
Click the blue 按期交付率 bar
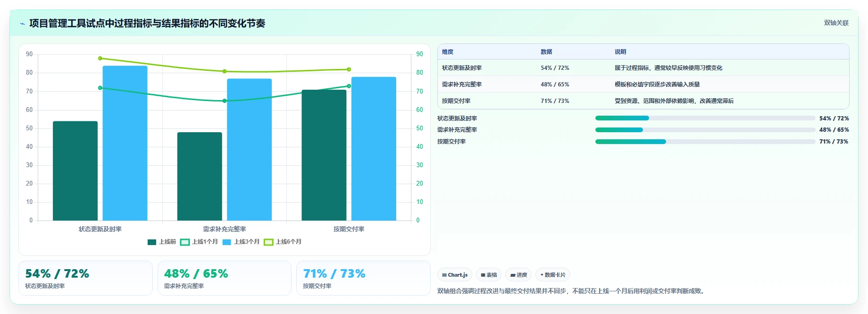pyautogui.click(x=374, y=149)
